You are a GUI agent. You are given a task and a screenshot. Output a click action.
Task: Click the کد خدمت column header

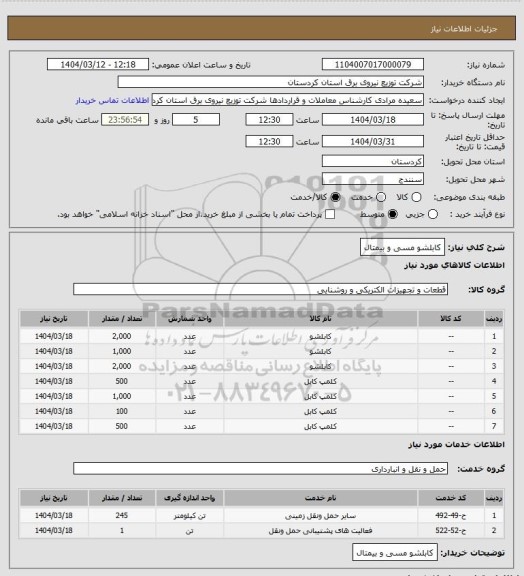point(451,498)
